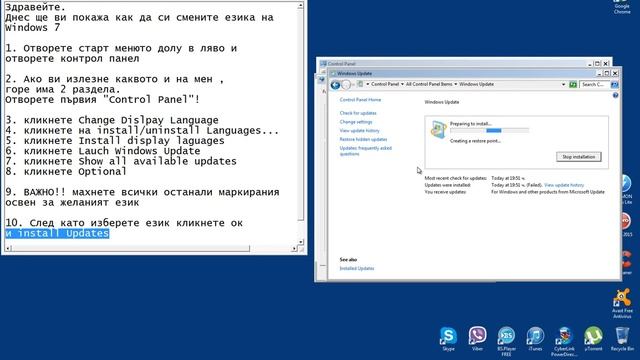Screen dimensions: 640x360
Task: Open Skype desktop shortcut
Action: tap(448, 339)
